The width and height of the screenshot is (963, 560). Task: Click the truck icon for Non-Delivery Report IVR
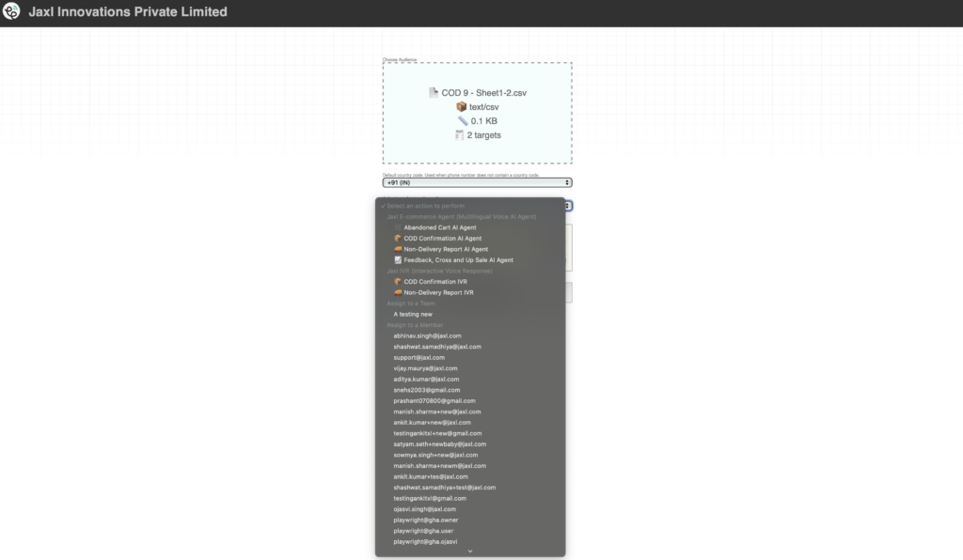point(398,292)
